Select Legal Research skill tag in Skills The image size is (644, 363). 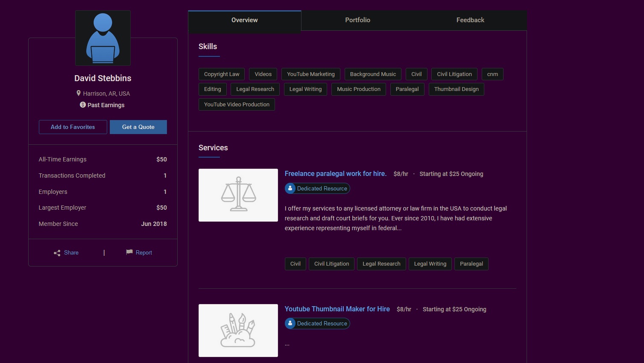[x=255, y=89]
